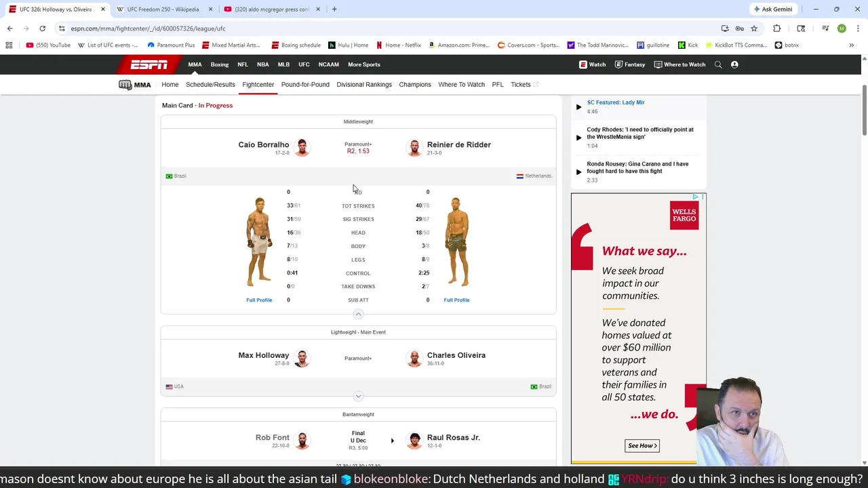Open the More Sports dropdown
The width and height of the screenshot is (868, 488).
[364, 64]
